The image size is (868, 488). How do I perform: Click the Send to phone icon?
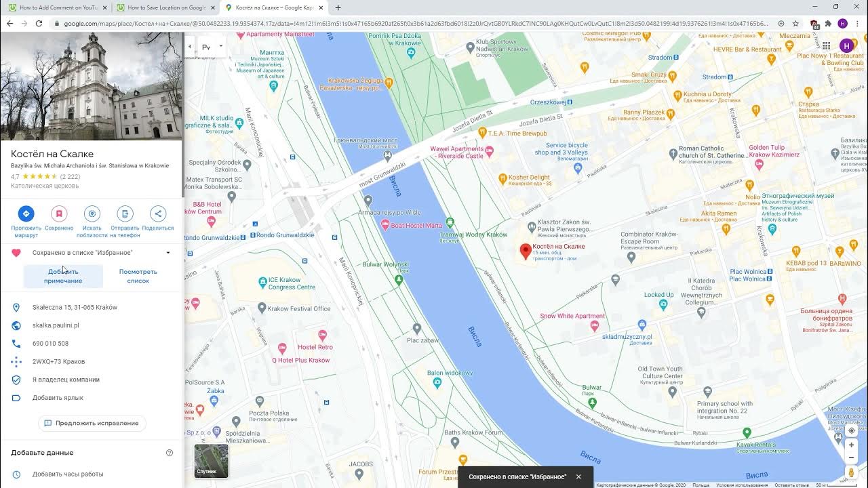click(125, 213)
